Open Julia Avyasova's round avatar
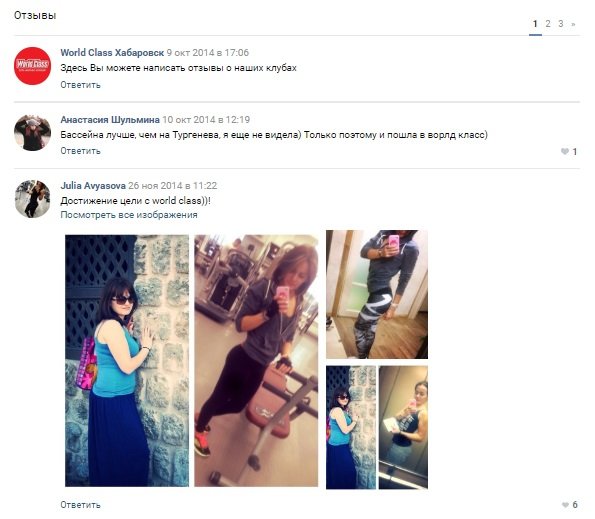This screenshot has width=595, height=519. pyautogui.click(x=32, y=199)
